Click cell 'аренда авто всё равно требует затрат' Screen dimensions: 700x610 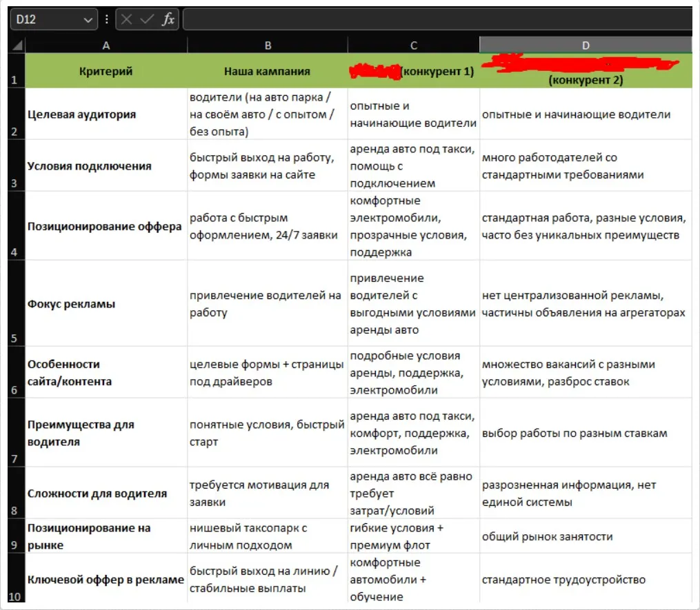[413, 493]
